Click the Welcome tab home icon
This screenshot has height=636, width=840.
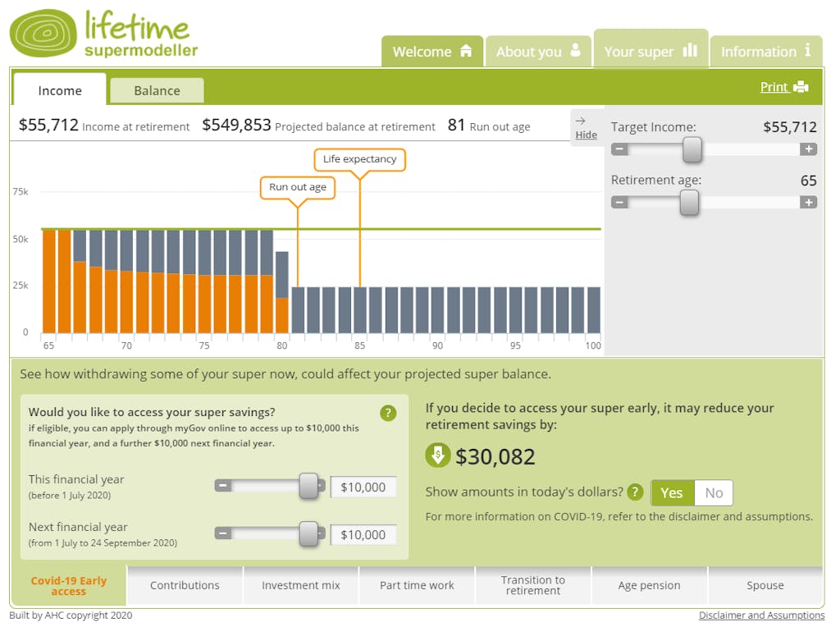pyautogui.click(x=466, y=51)
